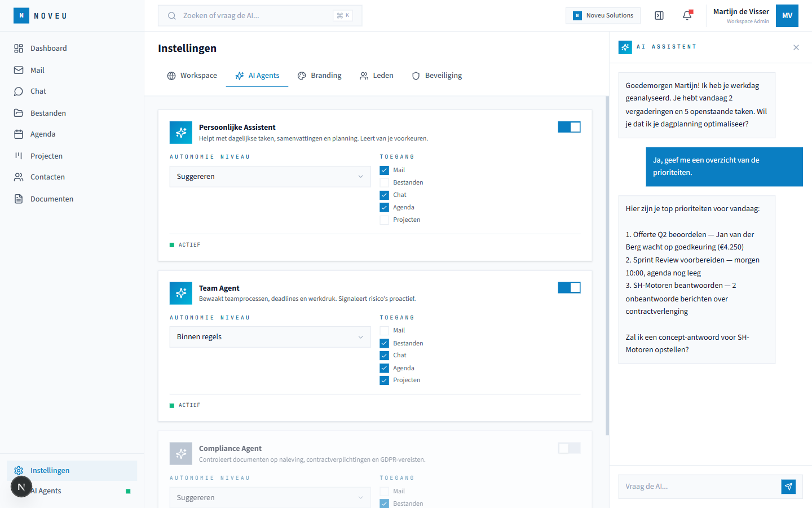The image size is (812, 508).
Task: Click the notification bell icon
Action: [687, 16]
